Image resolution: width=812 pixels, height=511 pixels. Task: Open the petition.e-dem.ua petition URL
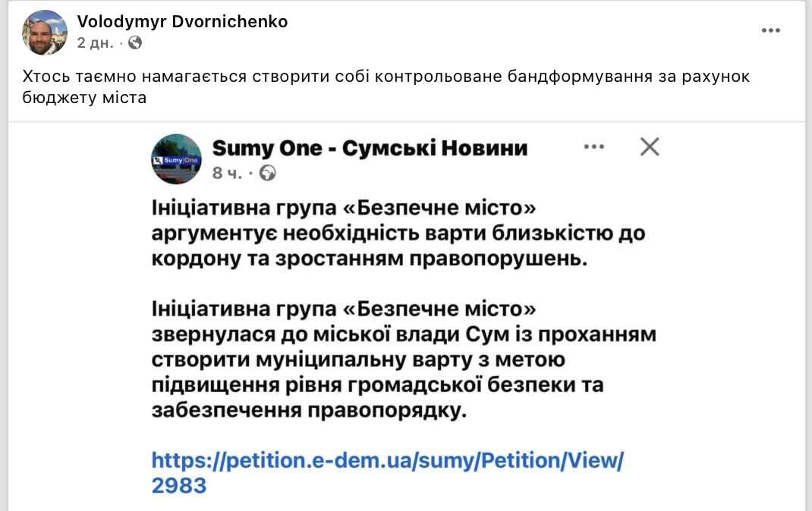coord(387,460)
